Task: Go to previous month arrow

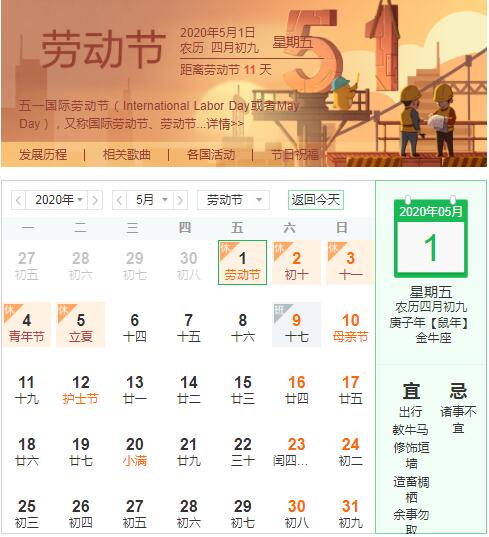Action: [x=120, y=200]
